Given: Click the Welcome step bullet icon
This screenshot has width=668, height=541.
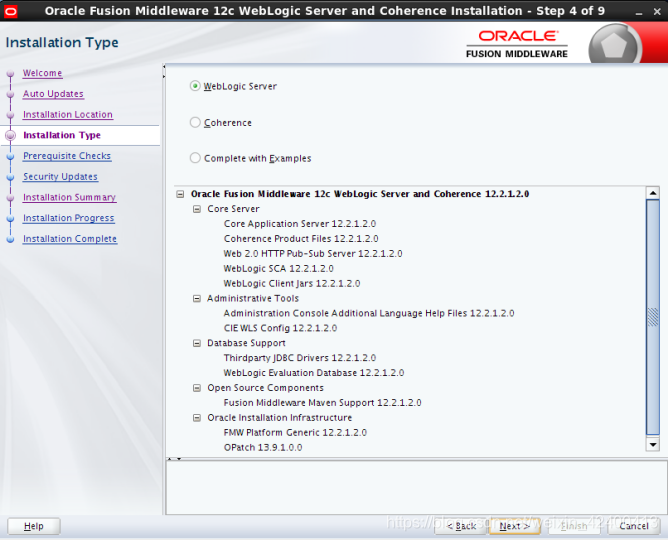Looking at the screenshot, I should pyautogui.click(x=10, y=74).
